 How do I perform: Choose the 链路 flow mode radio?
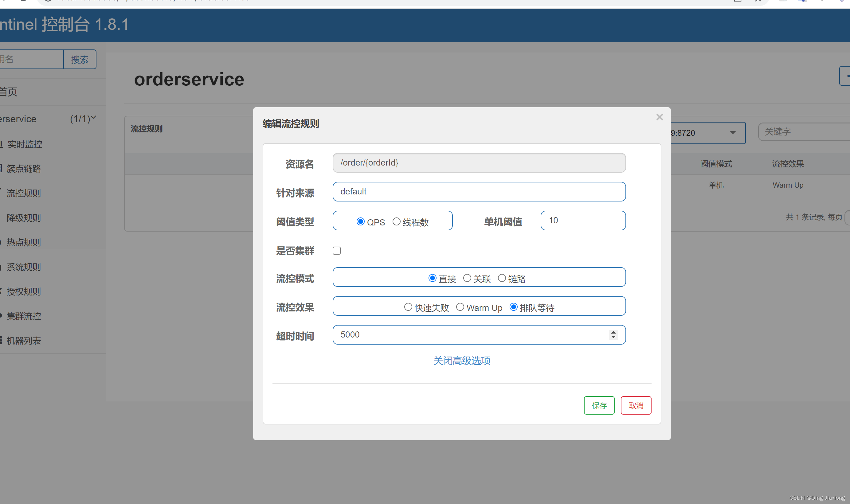(x=502, y=278)
